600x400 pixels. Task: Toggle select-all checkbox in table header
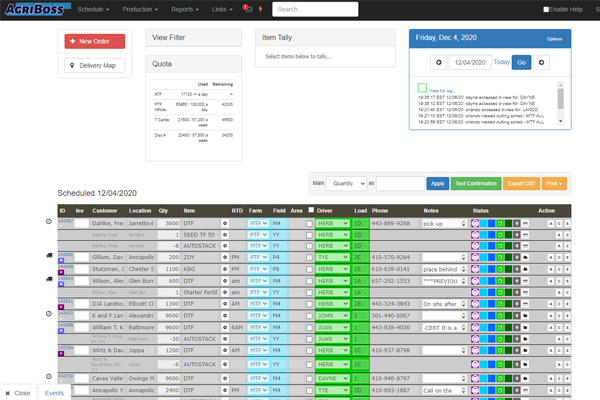311,210
